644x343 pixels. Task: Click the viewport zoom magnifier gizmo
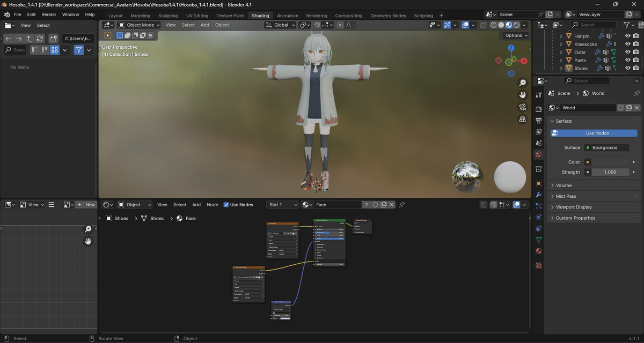pos(523,83)
